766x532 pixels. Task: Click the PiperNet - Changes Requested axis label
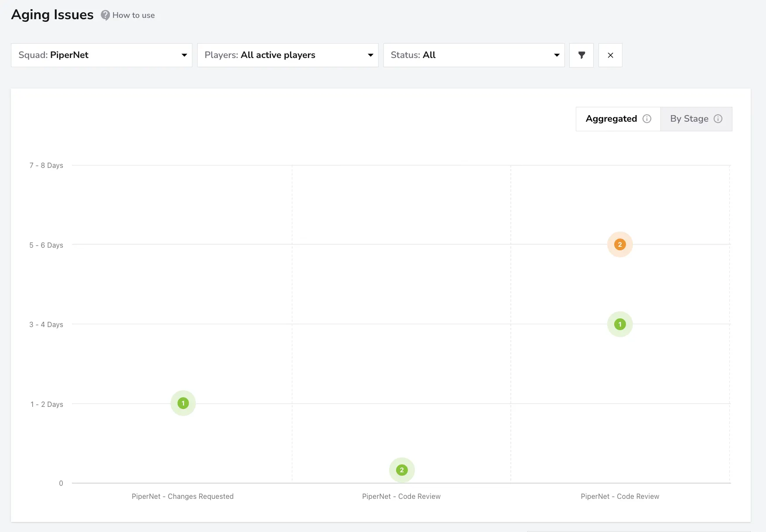tap(183, 496)
